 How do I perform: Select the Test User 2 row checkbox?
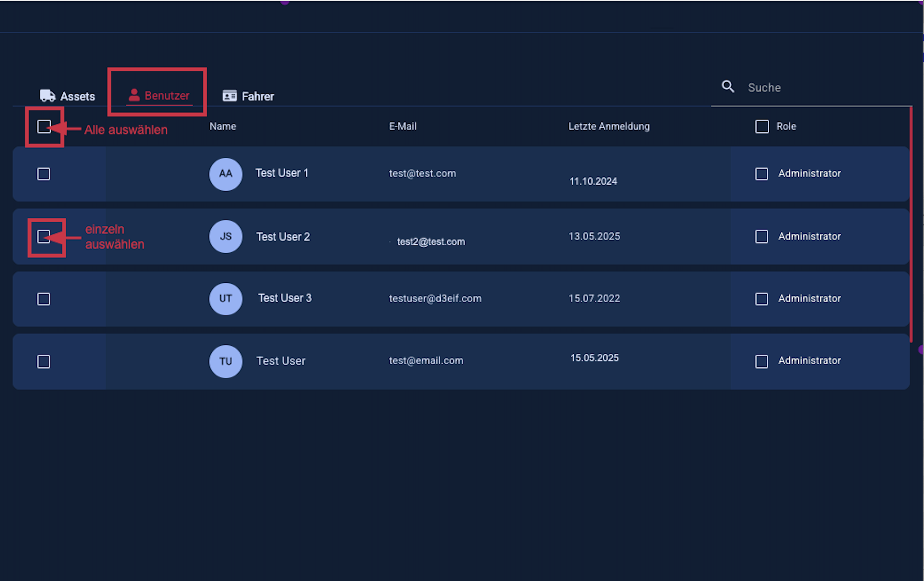click(x=44, y=236)
